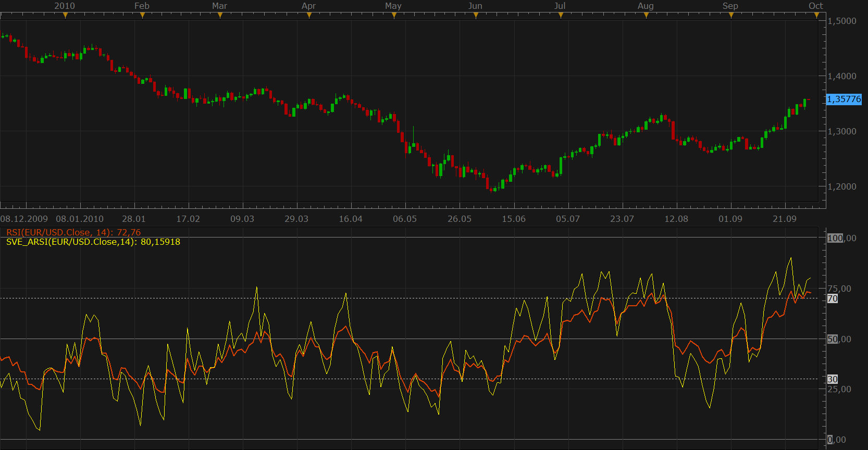This screenshot has height=450, width=868.
Task: Click the Feb month marker triangle
Action: [x=142, y=15]
